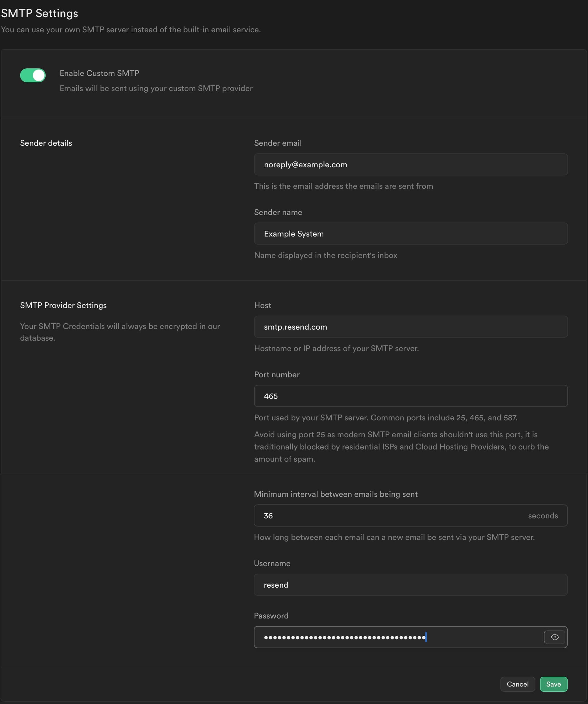The height and width of the screenshot is (704, 588).
Task: Click the Sender name label
Action: click(x=278, y=212)
